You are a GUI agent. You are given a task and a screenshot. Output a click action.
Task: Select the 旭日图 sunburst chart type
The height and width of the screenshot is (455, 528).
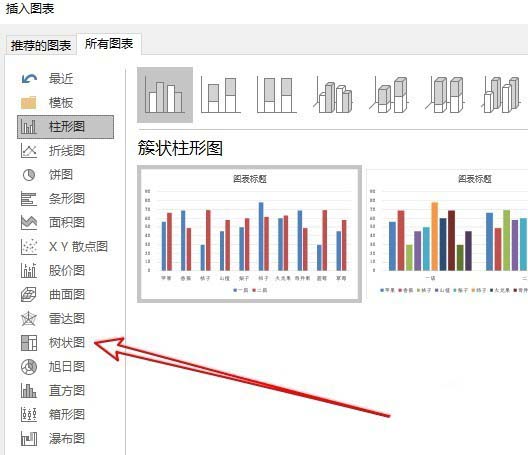pyautogui.click(x=66, y=367)
